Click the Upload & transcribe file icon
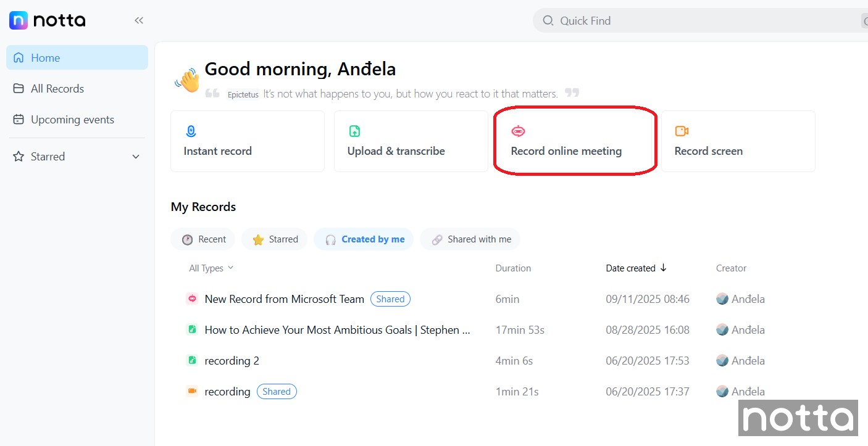 [x=354, y=131]
